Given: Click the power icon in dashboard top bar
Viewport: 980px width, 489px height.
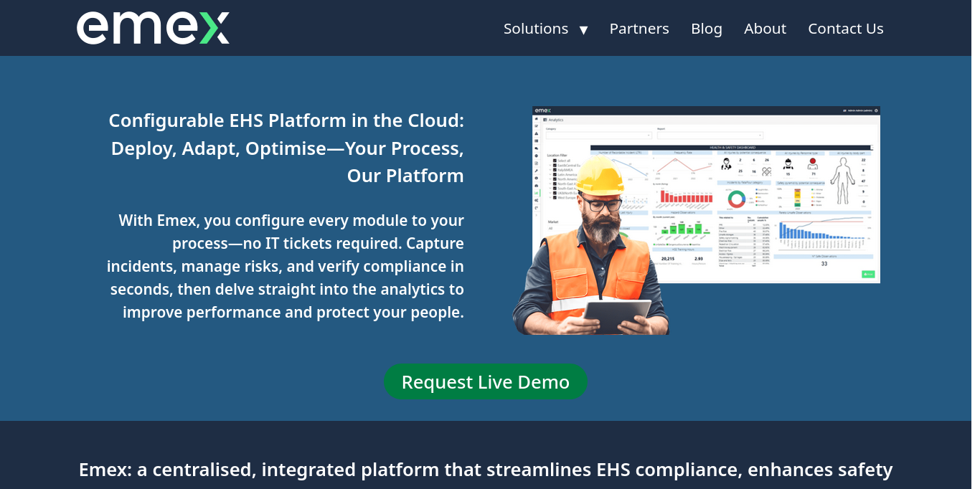Looking at the screenshot, I should (x=876, y=110).
